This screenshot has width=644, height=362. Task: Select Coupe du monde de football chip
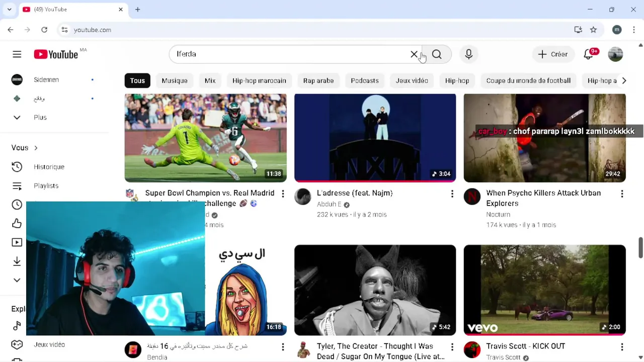[x=528, y=80]
